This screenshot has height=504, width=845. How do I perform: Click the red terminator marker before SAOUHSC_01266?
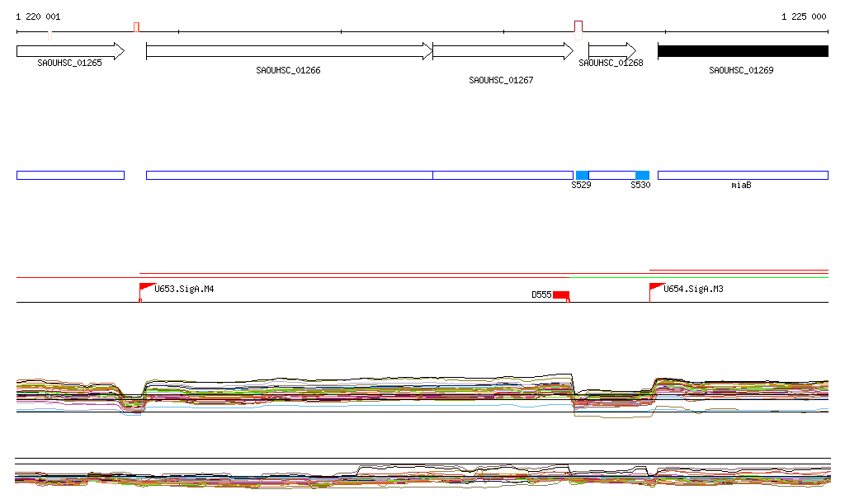[x=136, y=27]
